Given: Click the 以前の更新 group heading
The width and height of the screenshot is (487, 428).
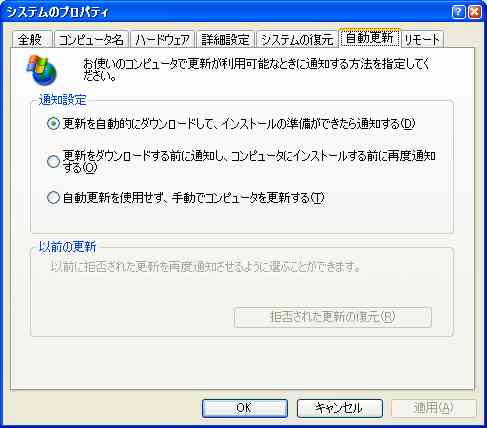Looking at the screenshot, I should (x=67, y=247).
